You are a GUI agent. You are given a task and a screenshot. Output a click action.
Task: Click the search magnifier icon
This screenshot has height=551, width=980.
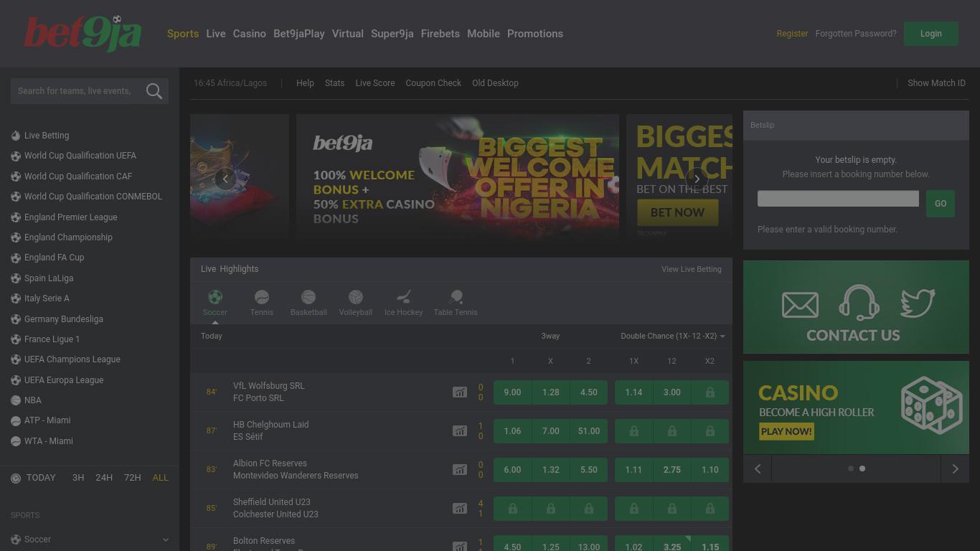pyautogui.click(x=154, y=91)
